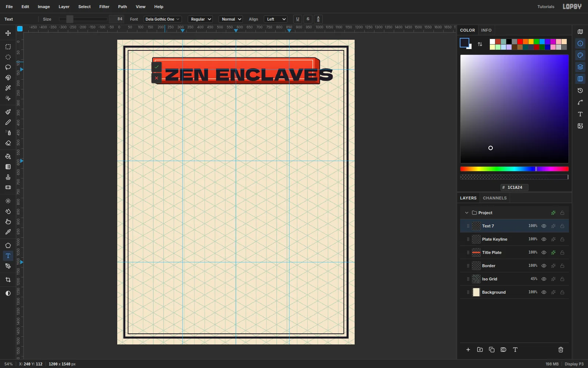The height and width of the screenshot is (368, 588).
Task: Pick the red swatch in palette
Action: (x=520, y=42)
